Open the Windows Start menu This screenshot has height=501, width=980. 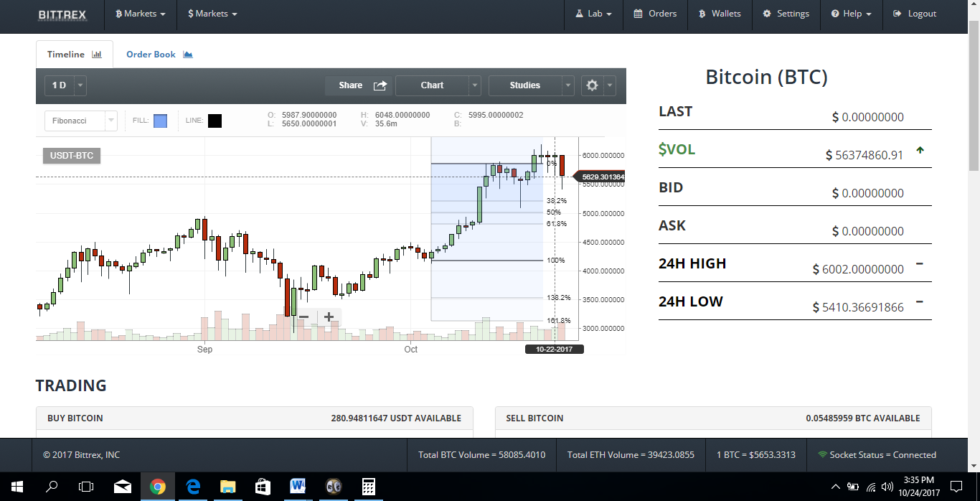tap(17, 487)
